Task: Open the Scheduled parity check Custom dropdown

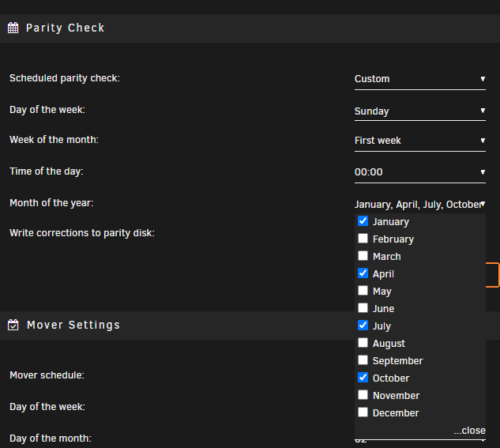Action: click(420, 79)
